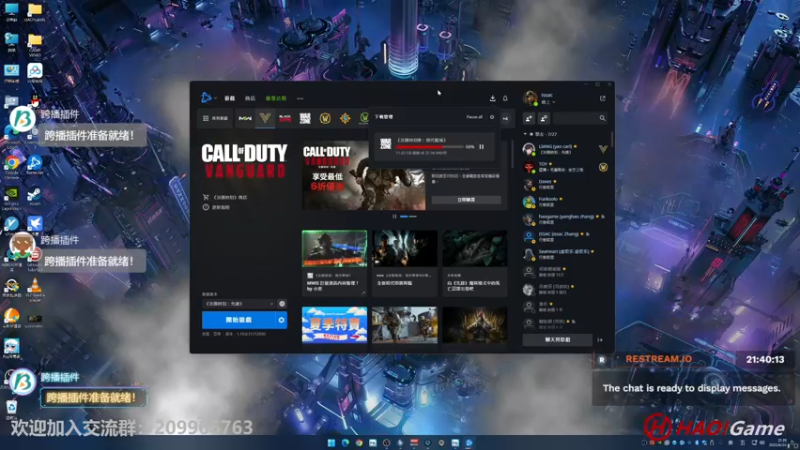
Task: Open the zombies news card thumbnail
Action: coord(405,248)
